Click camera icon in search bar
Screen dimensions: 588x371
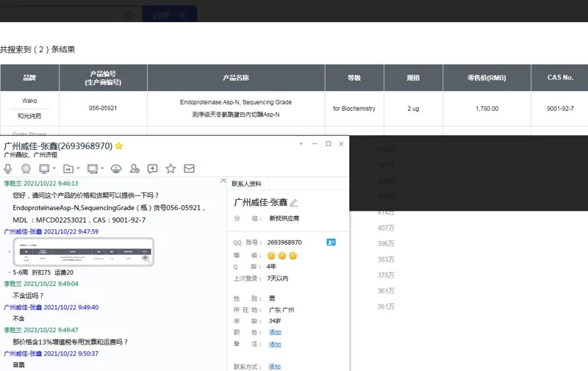(128, 15)
